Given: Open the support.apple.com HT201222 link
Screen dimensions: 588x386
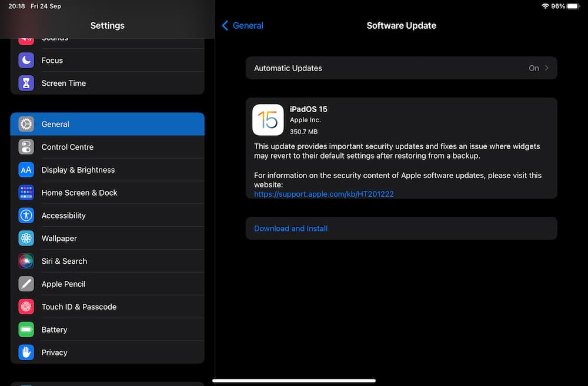Looking at the screenshot, I should (323, 194).
